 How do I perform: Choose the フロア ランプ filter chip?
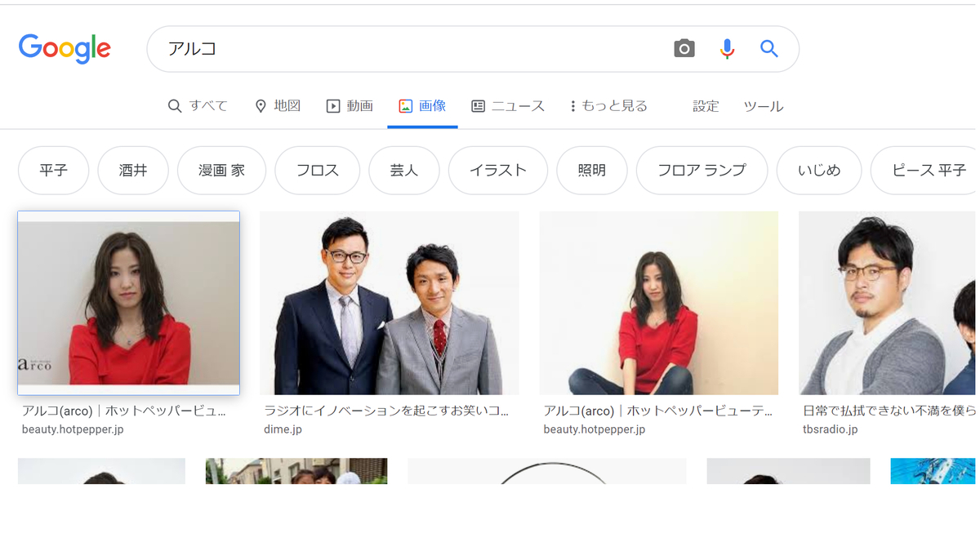(x=702, y=171)
